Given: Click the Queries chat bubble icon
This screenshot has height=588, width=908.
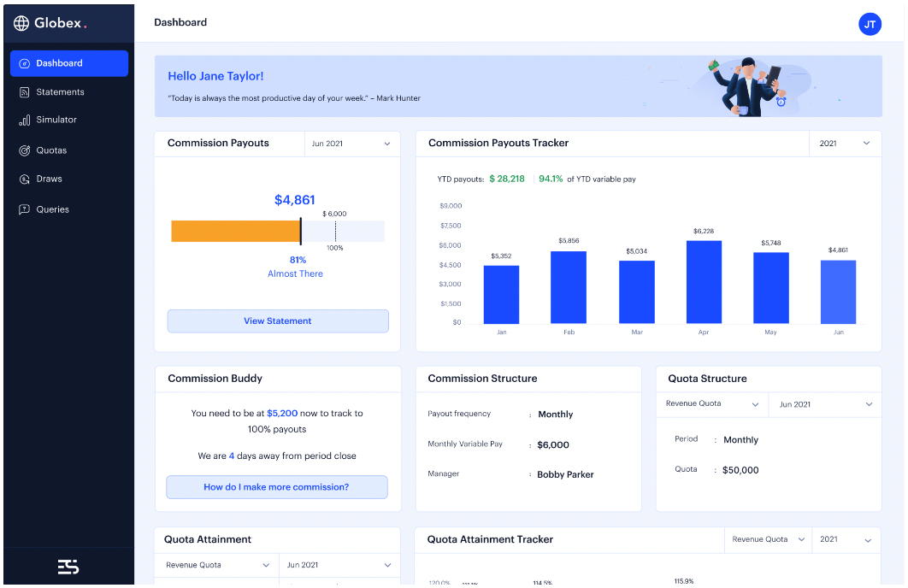Looking at the screenshot, I should point(24,209).
